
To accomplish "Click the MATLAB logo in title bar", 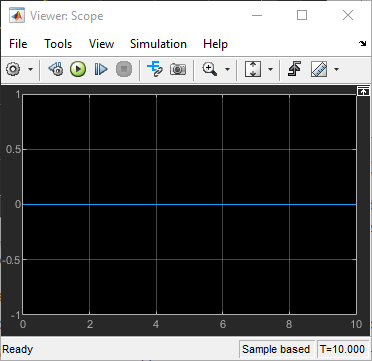I will tap(17, 16).
